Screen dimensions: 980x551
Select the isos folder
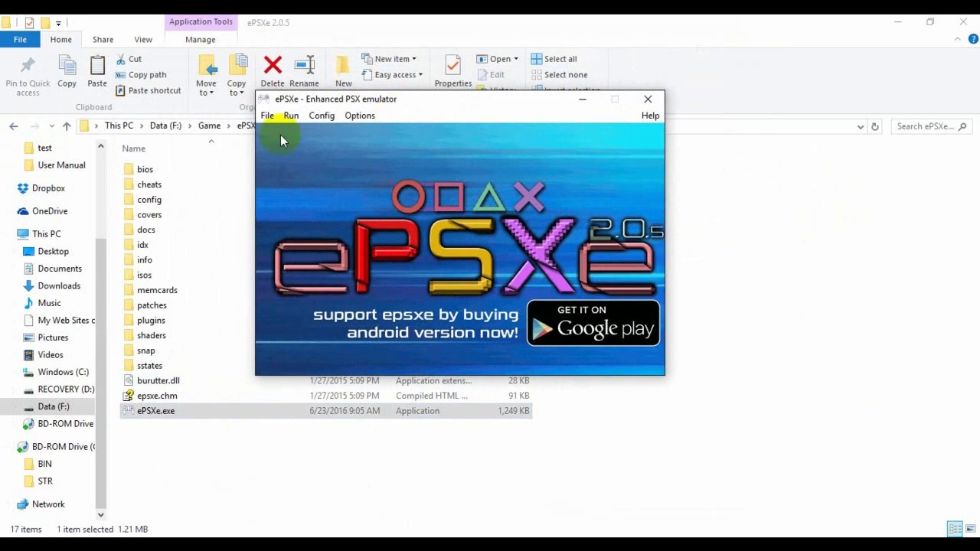pos(144,275)
